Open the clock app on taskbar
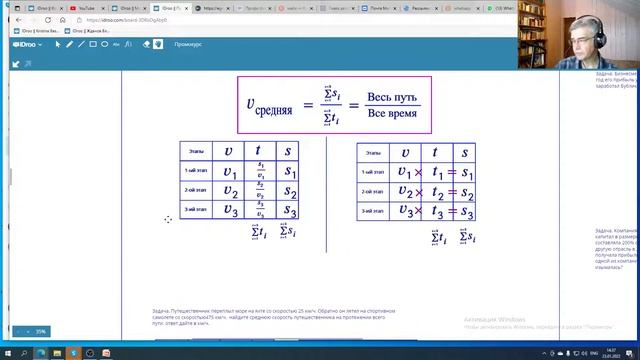The image size is (640, 360). 90,353
